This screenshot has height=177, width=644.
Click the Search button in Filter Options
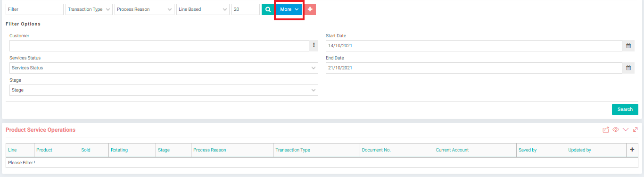pos(625,110)
